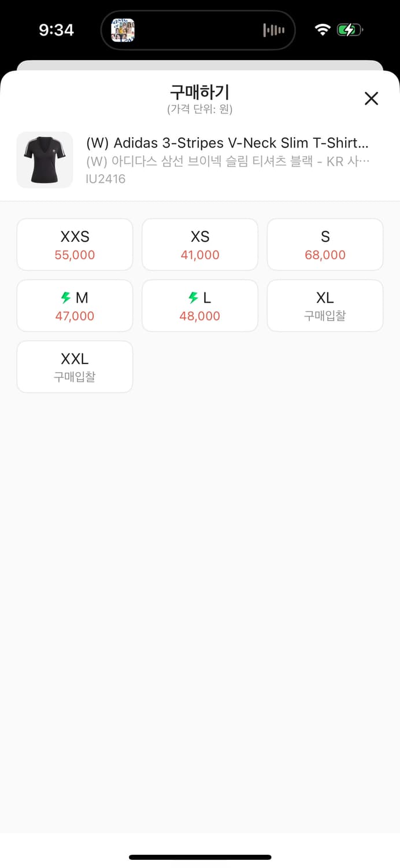Place a 구매입찰 bid for size XL
This screenshot has width=400, height=868.
pyautogui.click(x=325, y=306)
